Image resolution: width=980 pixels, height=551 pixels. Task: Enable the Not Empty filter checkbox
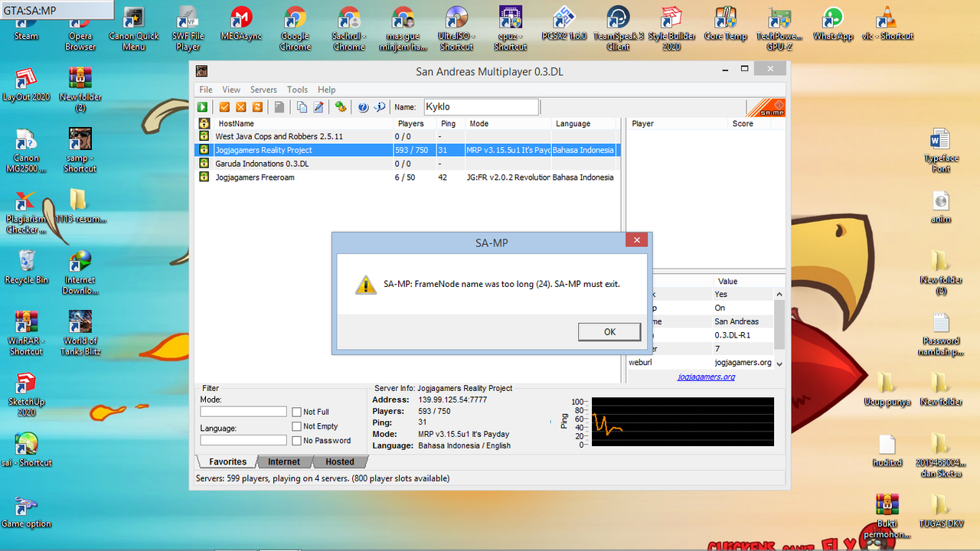[x=297, y=426]
